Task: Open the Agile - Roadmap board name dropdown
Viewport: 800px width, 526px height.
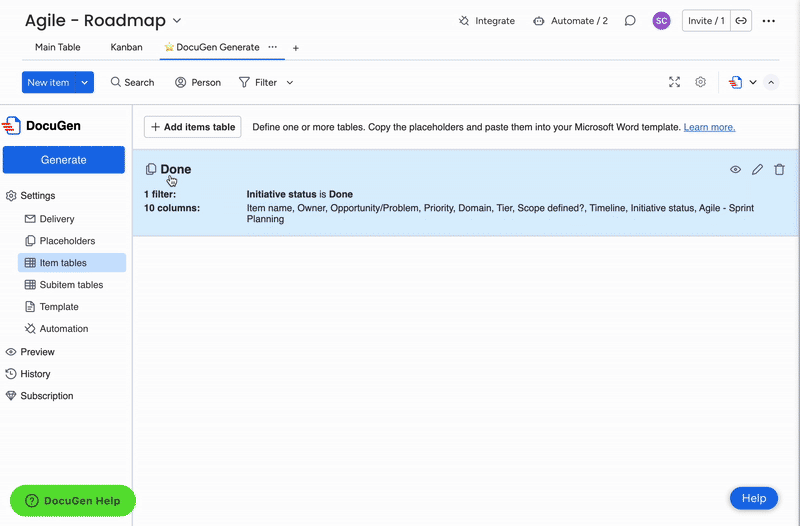Action: [177, 21]
